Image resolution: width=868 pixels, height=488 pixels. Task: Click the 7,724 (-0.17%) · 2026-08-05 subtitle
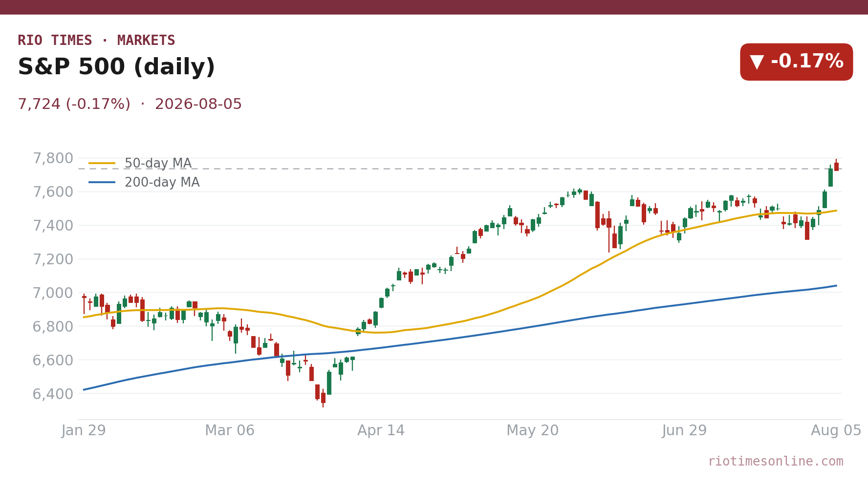coord(130,105)
